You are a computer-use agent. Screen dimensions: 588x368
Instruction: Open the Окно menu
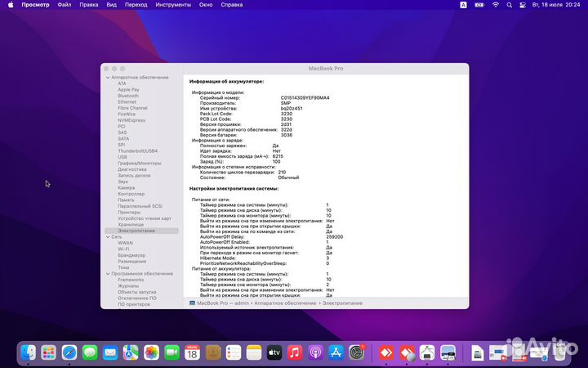[206, 5]
